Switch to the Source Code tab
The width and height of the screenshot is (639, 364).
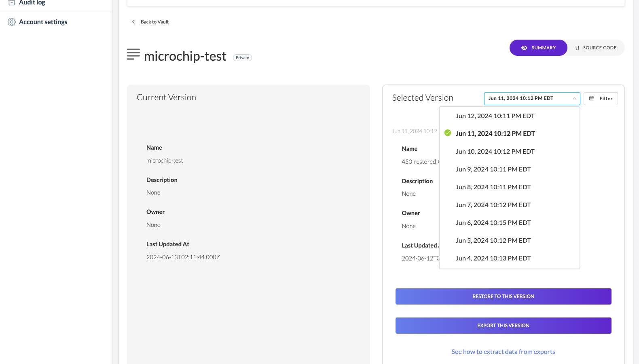(596, 48)
